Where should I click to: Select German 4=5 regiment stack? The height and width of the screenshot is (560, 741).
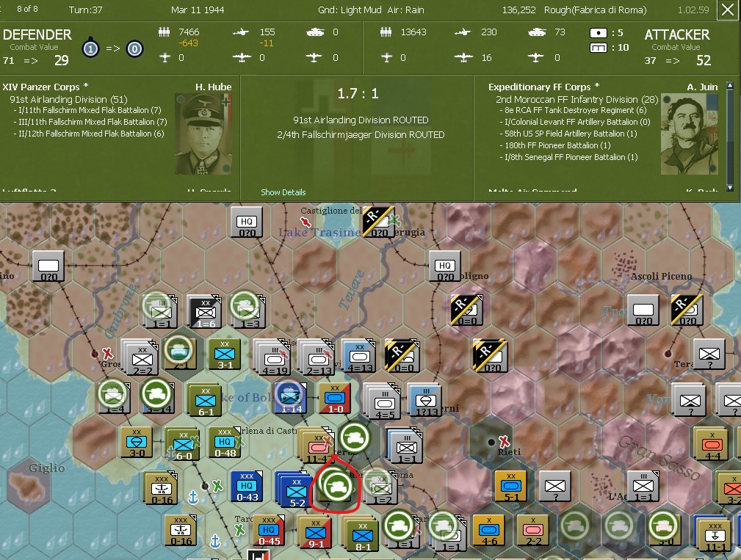(x=384, y=401)
